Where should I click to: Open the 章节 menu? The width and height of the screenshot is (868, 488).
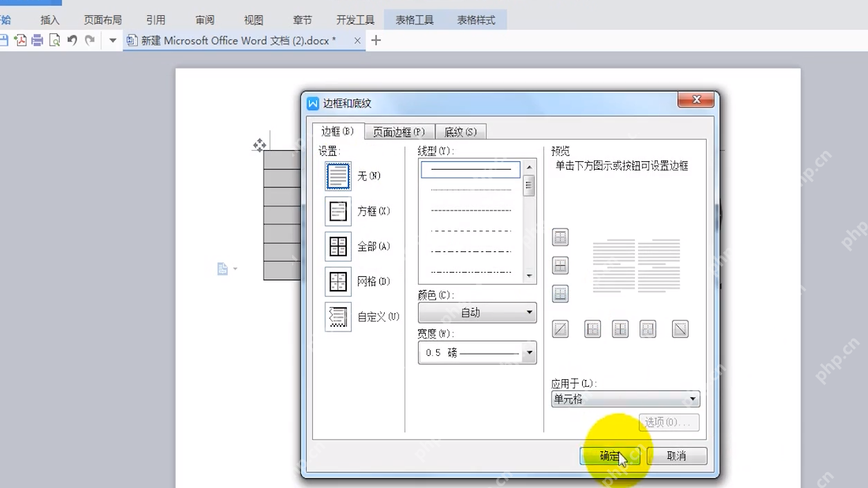tap(302, 20)
